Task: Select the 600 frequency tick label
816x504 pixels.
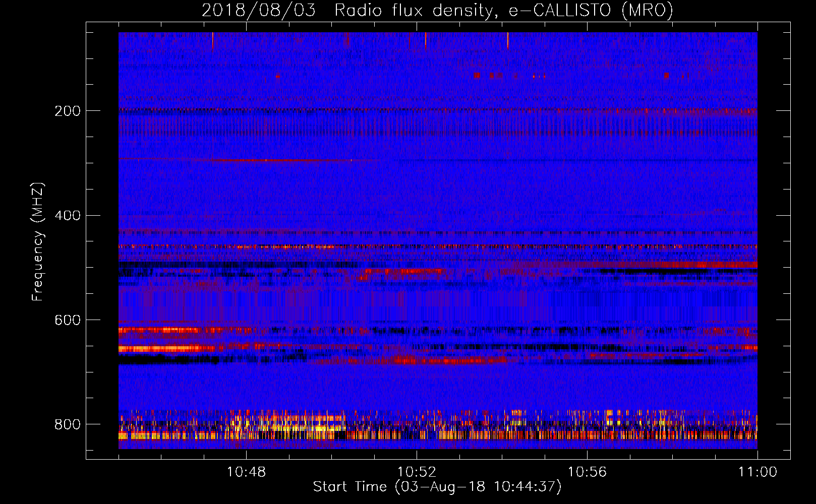Action: [x=68, y=320]
